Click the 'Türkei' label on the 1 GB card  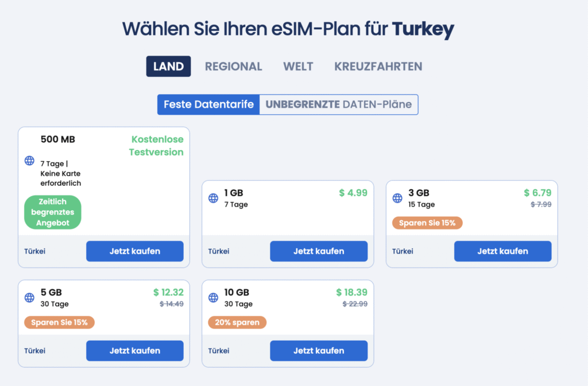pyautogui.click(x=218, y=251)
